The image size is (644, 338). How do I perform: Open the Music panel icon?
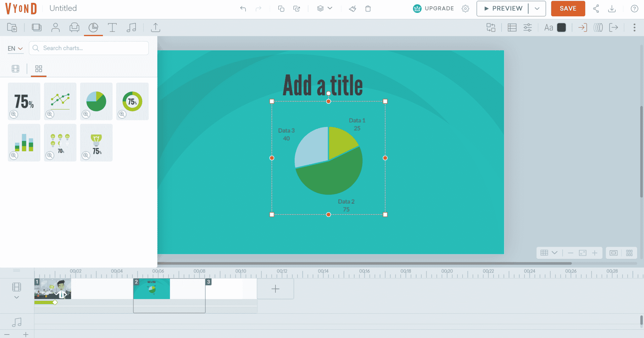tap(131, 28)
